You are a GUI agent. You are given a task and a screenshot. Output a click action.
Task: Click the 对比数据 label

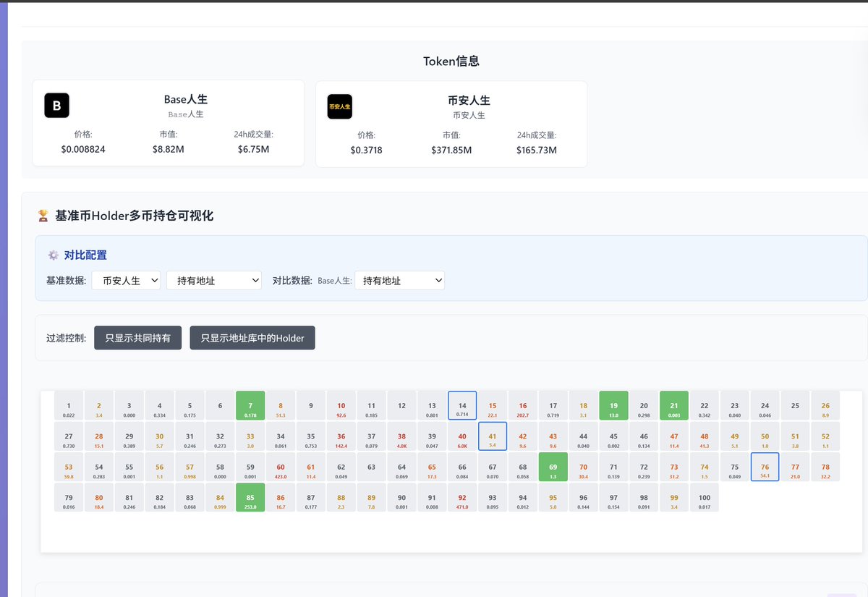pyautogui.click(x=292, y=281)
